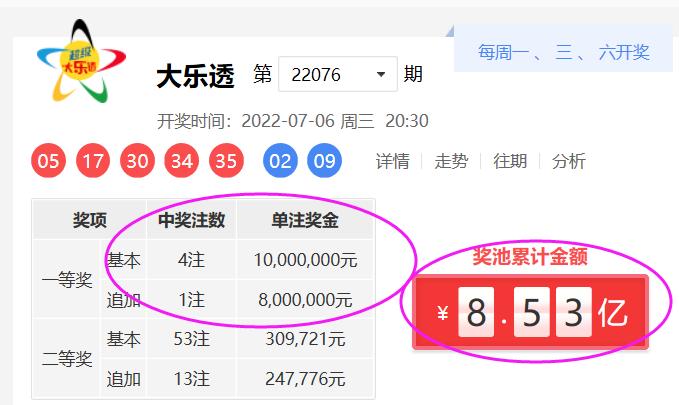
Task: Click the dropdown arrow beside 22076
Action: 381,75
